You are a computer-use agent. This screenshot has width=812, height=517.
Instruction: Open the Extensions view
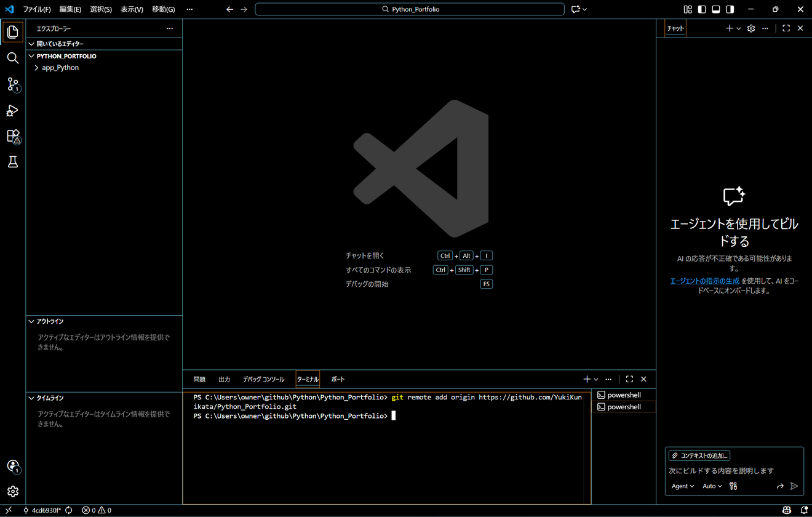[13, 137]
